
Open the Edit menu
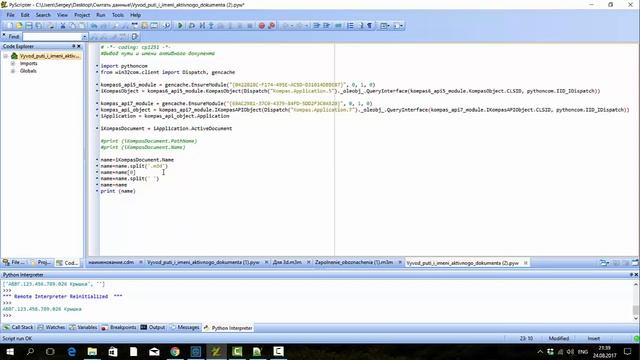click(x=25, y=15)
